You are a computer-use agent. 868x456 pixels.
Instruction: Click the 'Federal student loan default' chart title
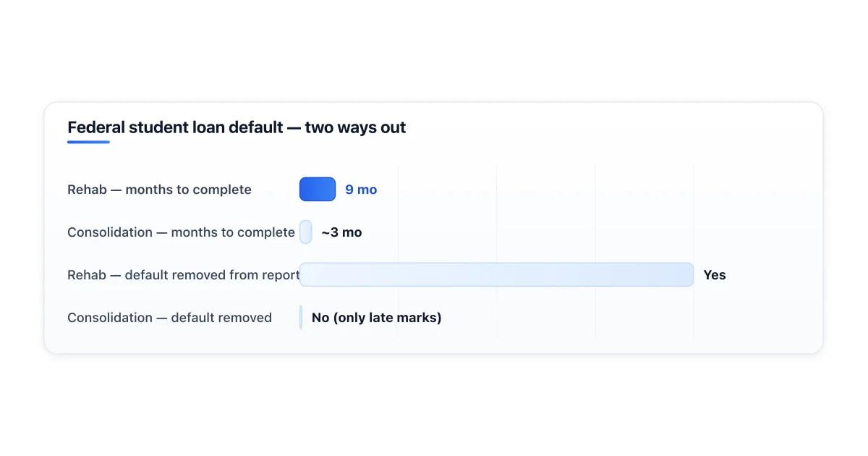pos(237,128)
